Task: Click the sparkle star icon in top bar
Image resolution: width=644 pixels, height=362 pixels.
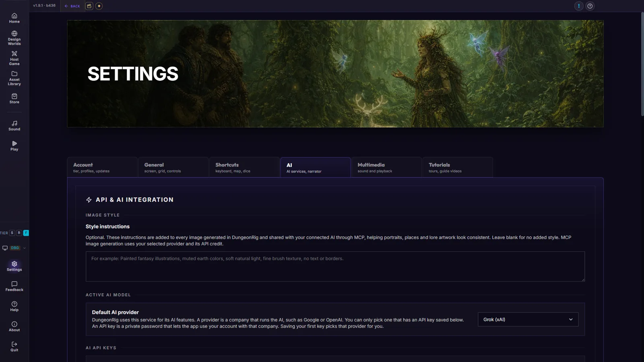Action: 99,6
